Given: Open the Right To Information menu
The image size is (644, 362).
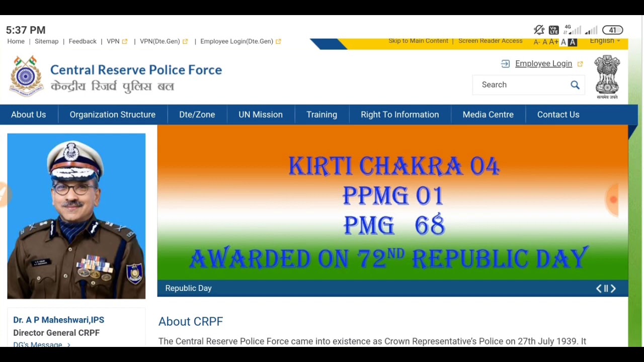Looking at the screenshot, I should point(400,115).
